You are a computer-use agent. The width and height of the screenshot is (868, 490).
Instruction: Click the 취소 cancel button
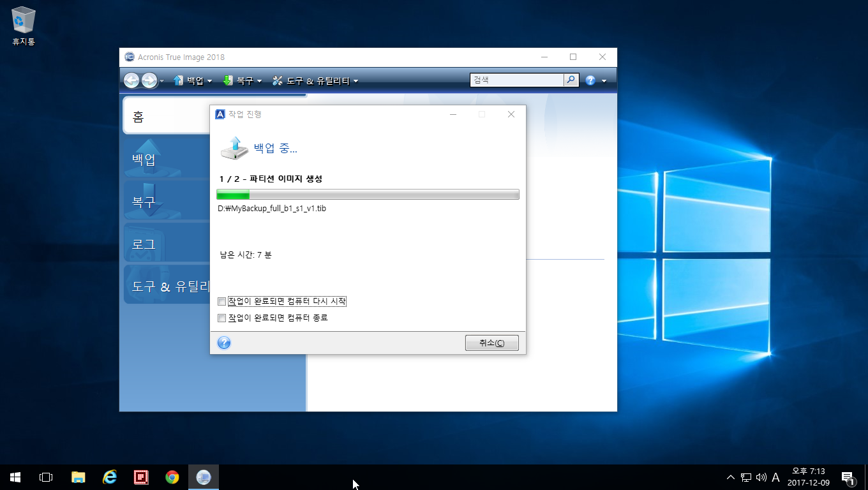(x=491, y=343)
